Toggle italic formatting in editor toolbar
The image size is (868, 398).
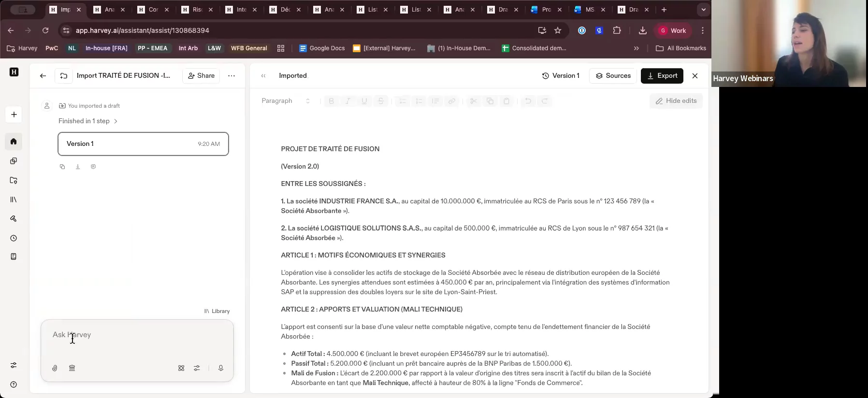click(347, 101)
